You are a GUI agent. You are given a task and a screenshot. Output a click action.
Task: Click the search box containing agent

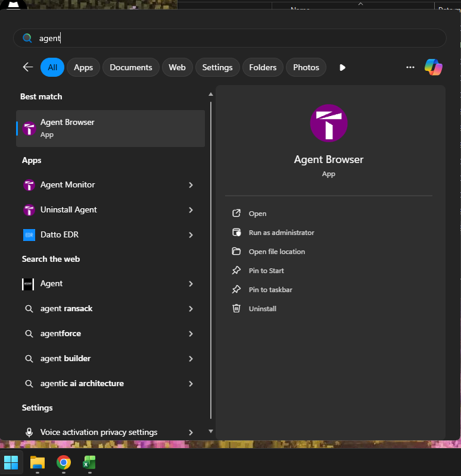(x=229, y=38)
